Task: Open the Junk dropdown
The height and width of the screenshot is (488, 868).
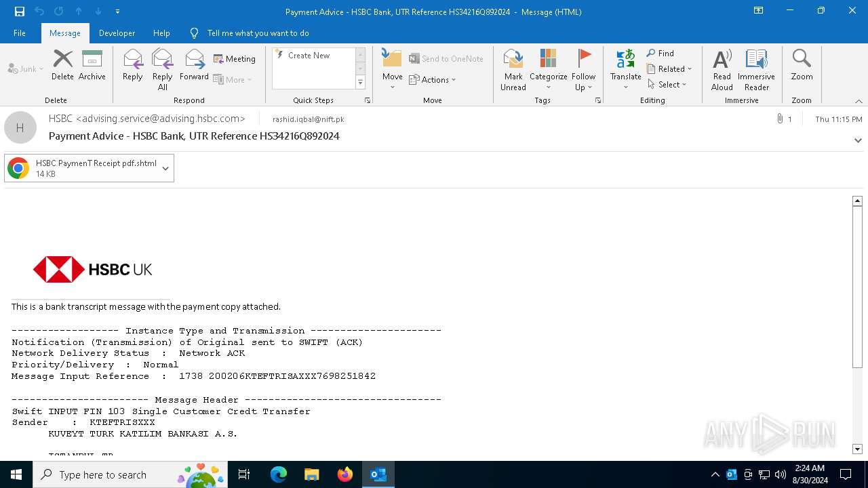Action: point(26,69)
